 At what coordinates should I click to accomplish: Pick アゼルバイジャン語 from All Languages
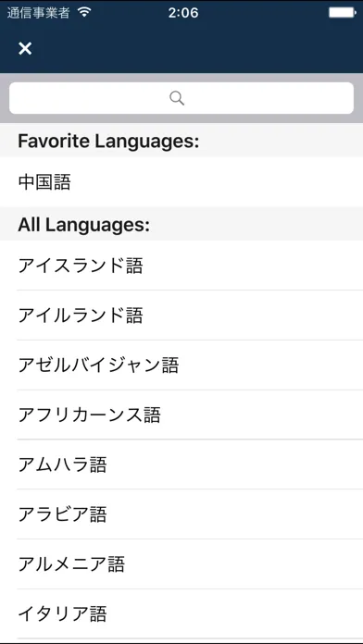[x=181, y=365]
